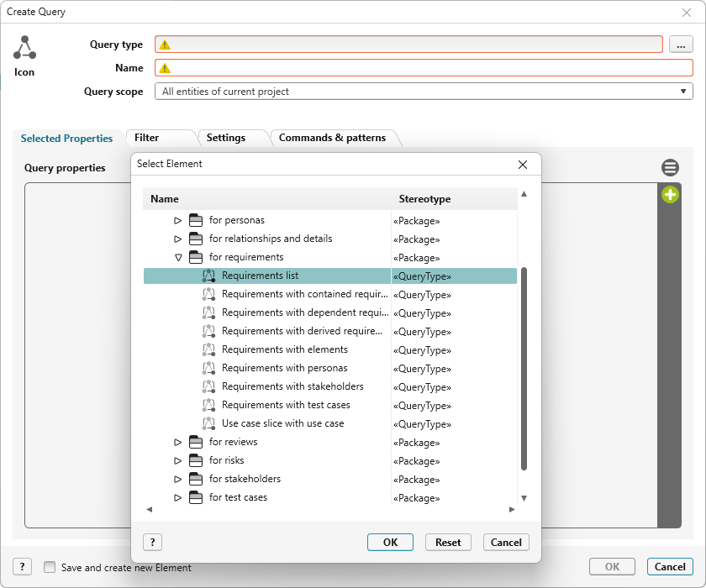
Task: Expand 'for relationships and details' package
Action: (178, 239)
